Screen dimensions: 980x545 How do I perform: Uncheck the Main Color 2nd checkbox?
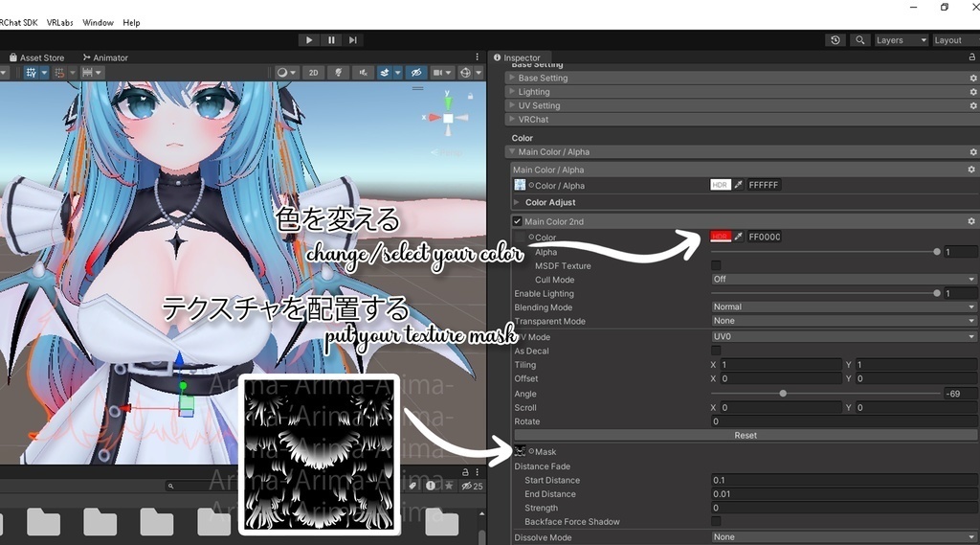(x=517, y=221)
